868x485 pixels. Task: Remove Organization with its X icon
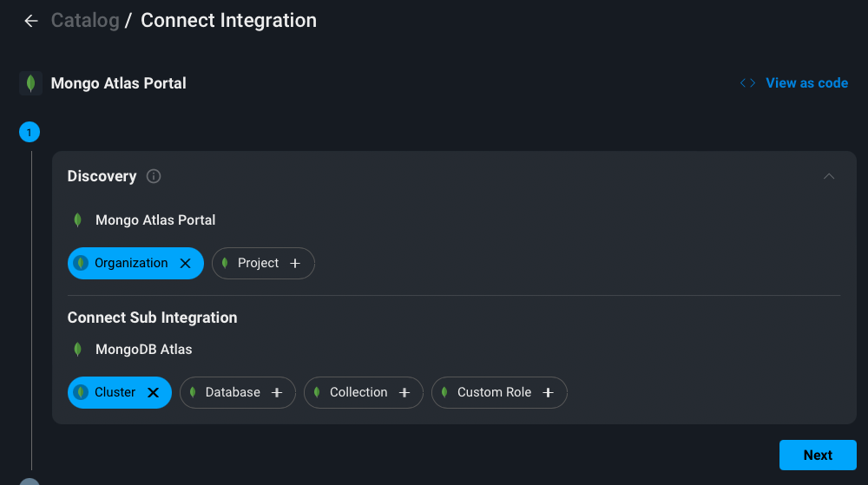coord(185,264)
